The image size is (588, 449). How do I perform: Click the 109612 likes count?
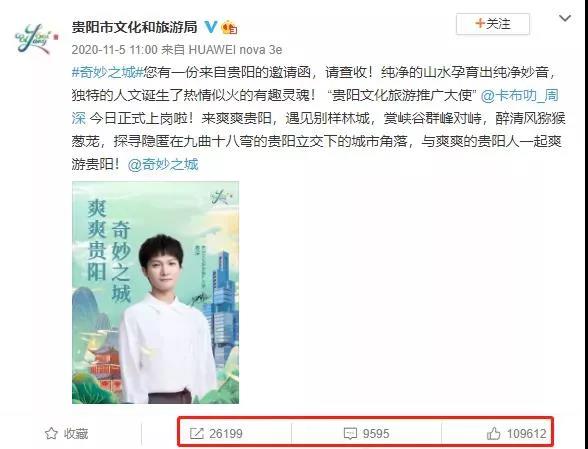click(526, 434)
